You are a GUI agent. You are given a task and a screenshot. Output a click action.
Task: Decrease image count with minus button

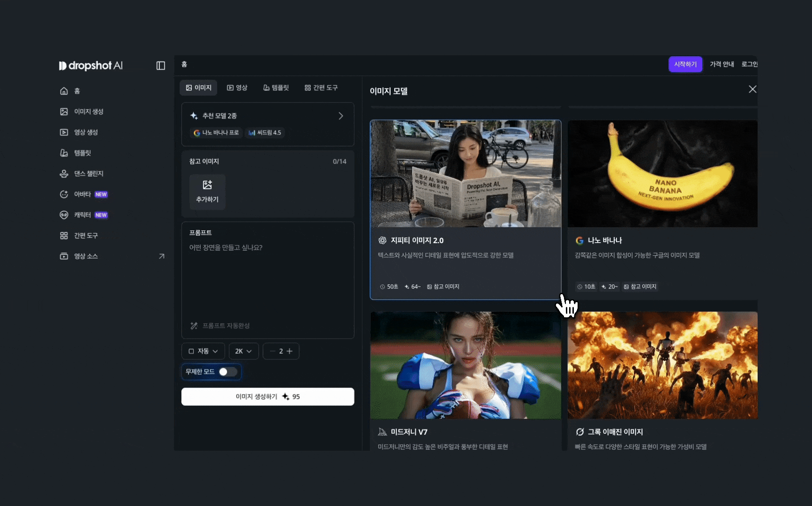point(272,351)
